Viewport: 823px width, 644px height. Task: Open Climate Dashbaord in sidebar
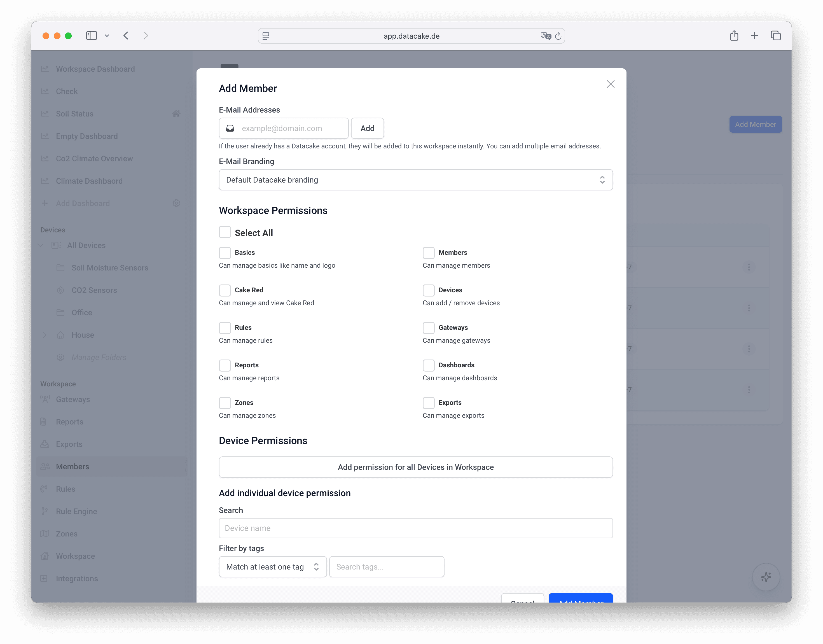click(89, 181)
